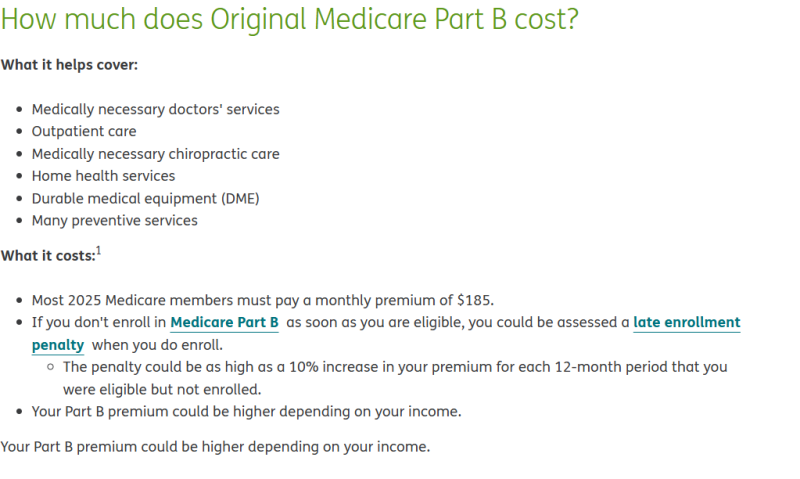Click the 'Many preventive services' item
The image size is (800, 479).
[x=114, y=220]
